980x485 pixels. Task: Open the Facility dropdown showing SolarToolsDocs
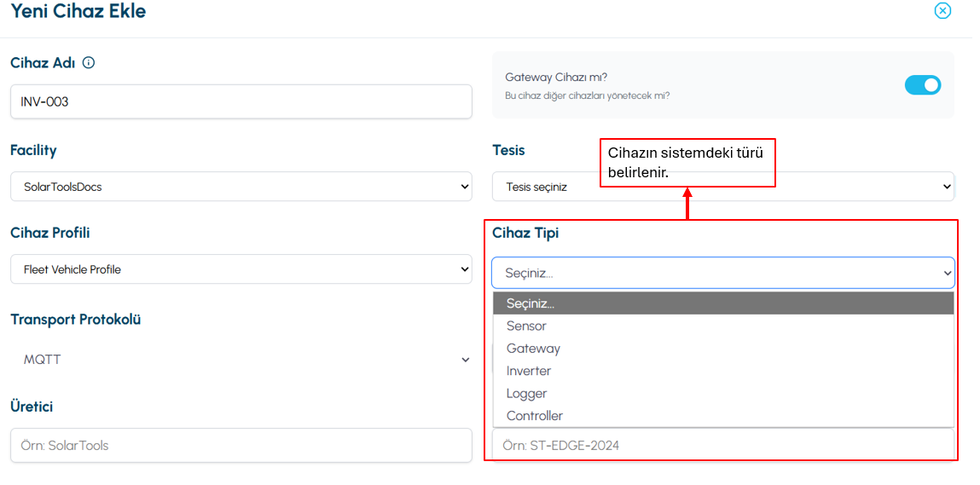pos(241,187)
